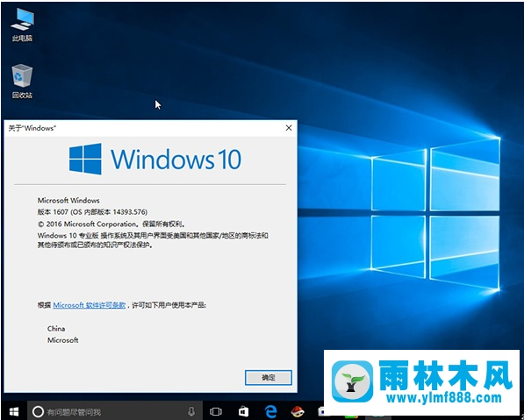The height and width of the screenshot is (420, 524).
Task: Click the version text 版本 1607
Action: (53, 212)
